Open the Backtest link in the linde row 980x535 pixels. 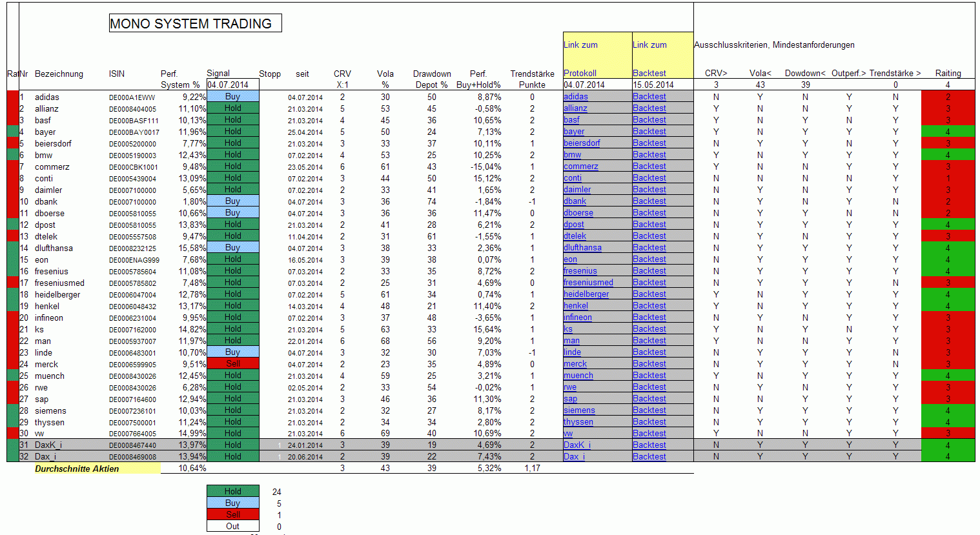click(x=649, y=352)
